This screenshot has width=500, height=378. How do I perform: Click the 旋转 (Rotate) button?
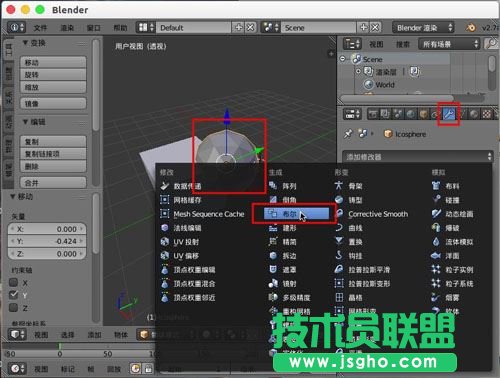pos(53,75)
